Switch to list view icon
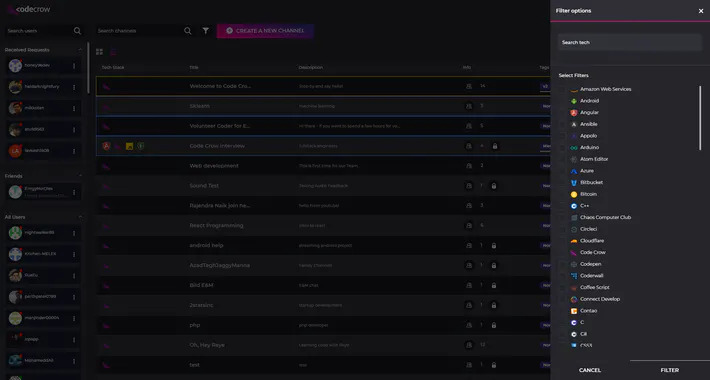710x380 pixels. point(113,52)
